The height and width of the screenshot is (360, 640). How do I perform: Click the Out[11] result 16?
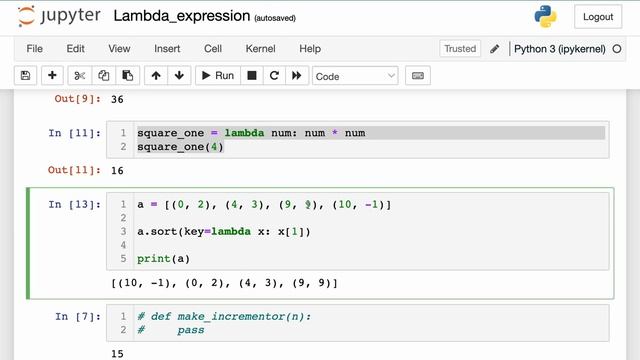117,171
